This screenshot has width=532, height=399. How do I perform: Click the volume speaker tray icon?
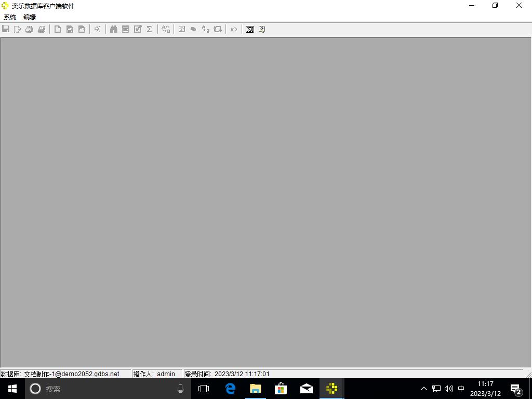449,389
